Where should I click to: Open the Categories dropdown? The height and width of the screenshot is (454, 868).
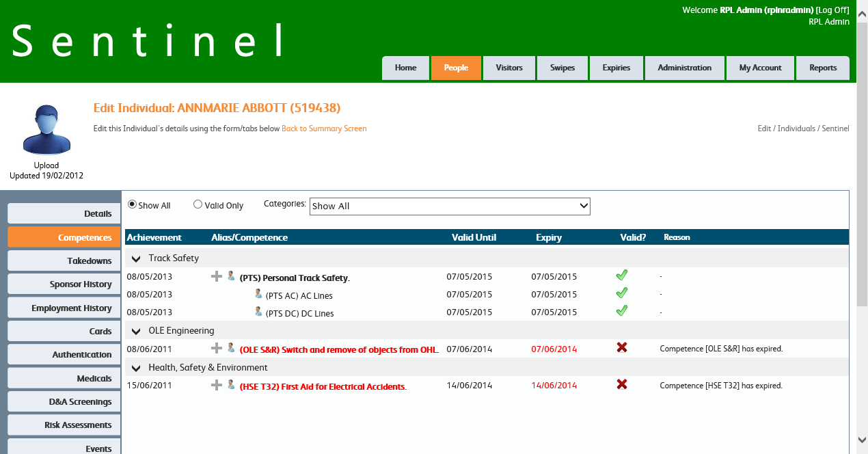pyautogui.click(x=450, y=206)
